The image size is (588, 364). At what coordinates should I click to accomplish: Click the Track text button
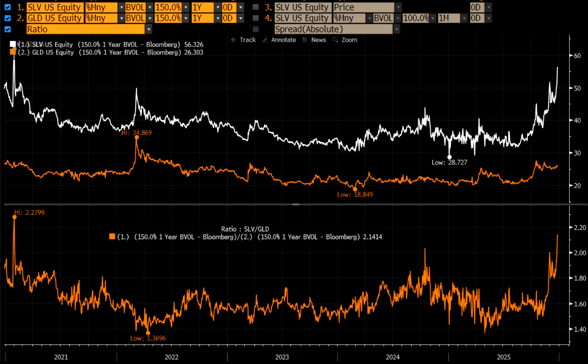[247, 40]
